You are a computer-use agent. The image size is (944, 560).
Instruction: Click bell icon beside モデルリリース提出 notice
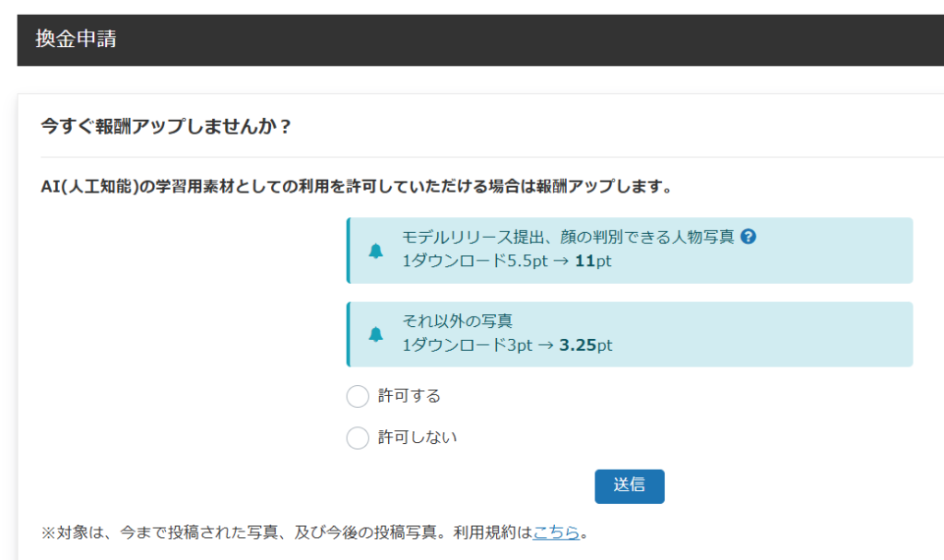(376, 251)
